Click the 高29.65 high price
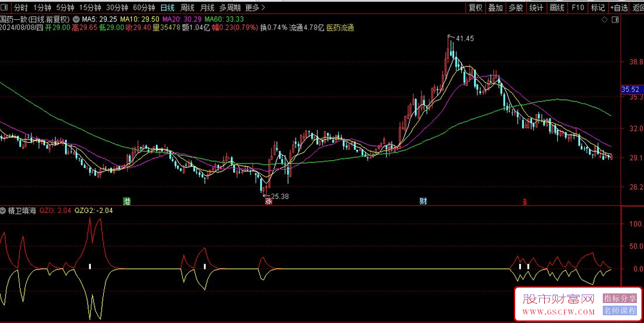The width and height of the screenshot is (644, 323). tap(84, 28)
